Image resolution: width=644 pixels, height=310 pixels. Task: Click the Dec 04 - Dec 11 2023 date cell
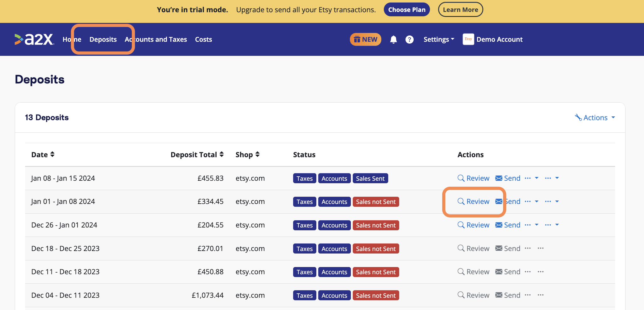65,295
